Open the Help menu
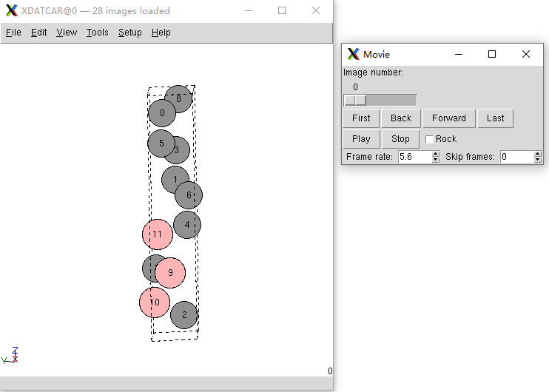The width and height of the screenshot is (549, 392). click(161, 33)
